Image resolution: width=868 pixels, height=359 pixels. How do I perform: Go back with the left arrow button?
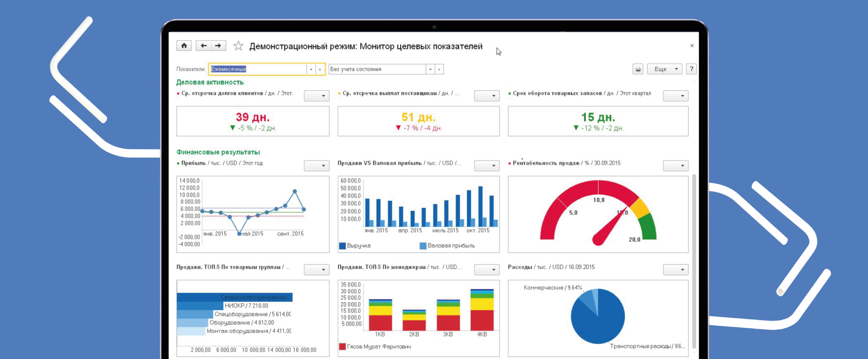(203, 45)
